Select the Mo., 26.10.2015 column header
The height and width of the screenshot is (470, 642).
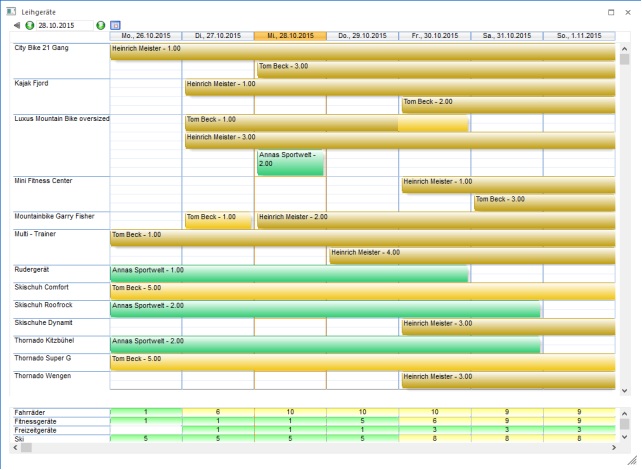(145, 35)
